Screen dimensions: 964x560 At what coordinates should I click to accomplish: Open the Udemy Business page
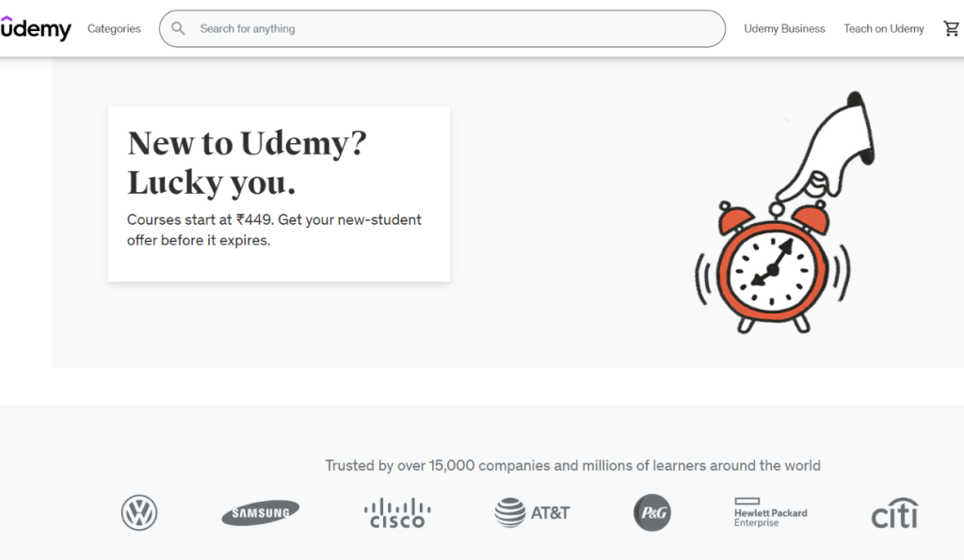tap(784, 29)
